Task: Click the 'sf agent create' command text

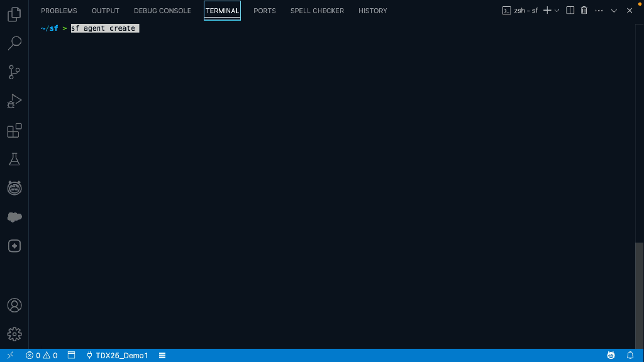Action: pos(103,28)
